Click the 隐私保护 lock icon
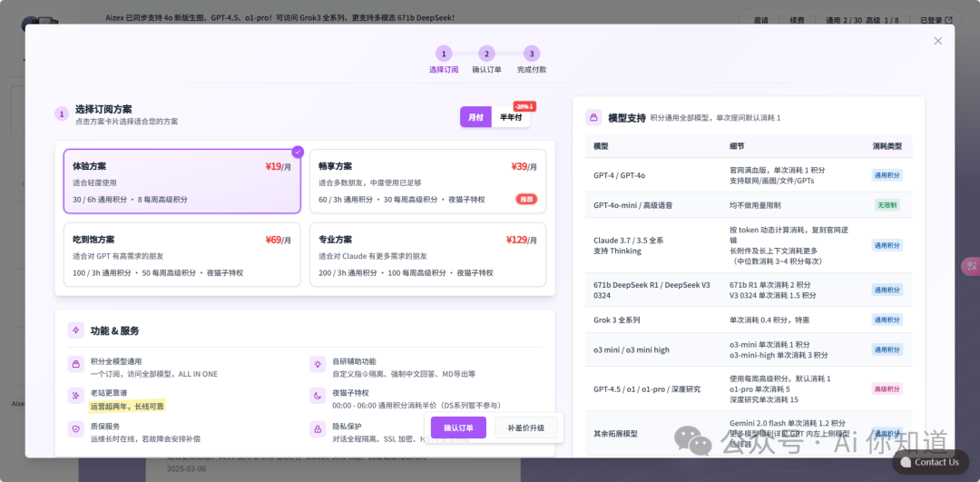The height and width of the screenshot is (482, 980). [x=318, y=428]
